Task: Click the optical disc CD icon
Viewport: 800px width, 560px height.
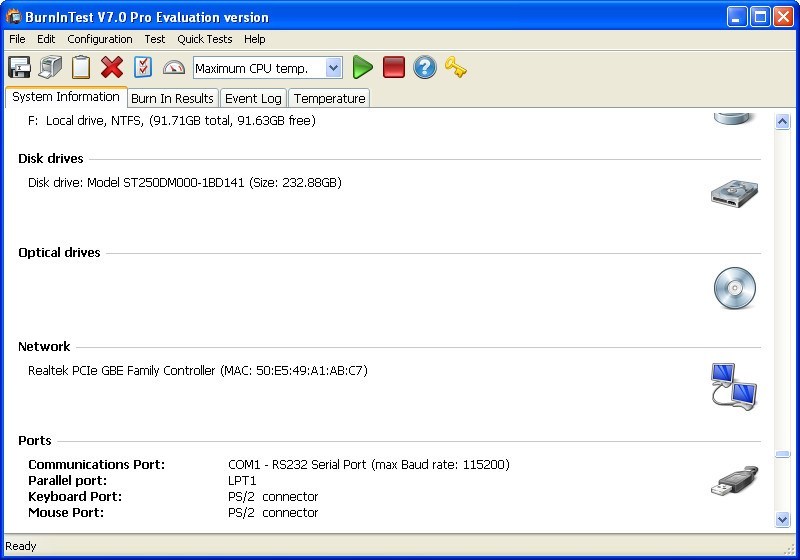Action: (x=735, y=288)
